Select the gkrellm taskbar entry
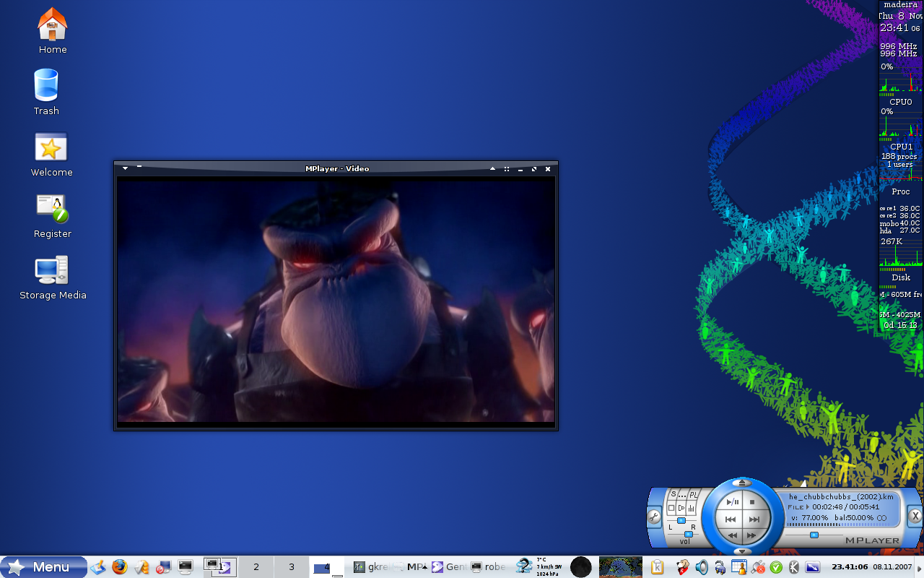Screen dimensions: 924x578 point(370,567)
